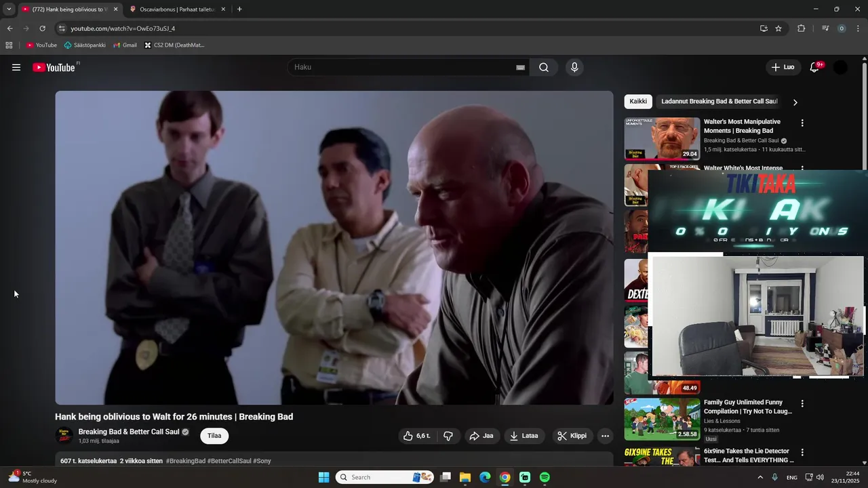Screen dimensions: 868x488
Task: Open the CS2 DM bookmark
Action: [x=174, y=45]
